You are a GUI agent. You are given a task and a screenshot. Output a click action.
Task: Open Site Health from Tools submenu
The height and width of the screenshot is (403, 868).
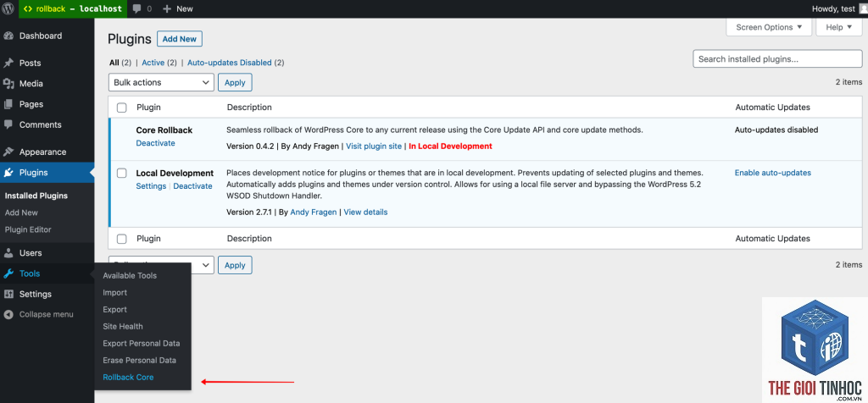[x=122, y=326]
